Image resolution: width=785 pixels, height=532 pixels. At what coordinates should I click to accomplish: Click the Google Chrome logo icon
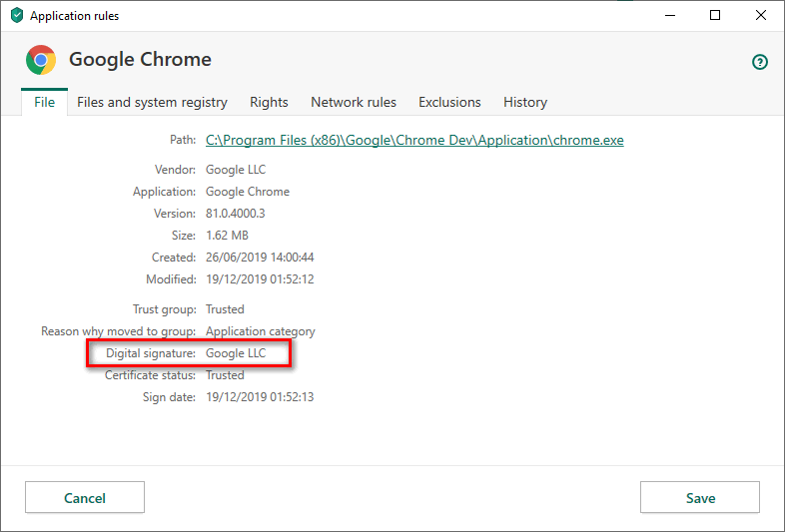pos(41,60)
